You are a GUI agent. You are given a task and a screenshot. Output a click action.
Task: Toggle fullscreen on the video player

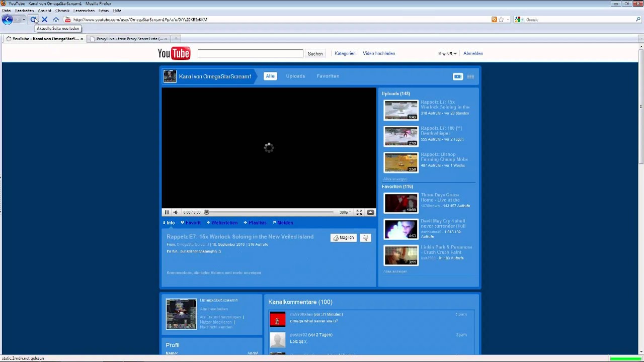coord(359,212)
